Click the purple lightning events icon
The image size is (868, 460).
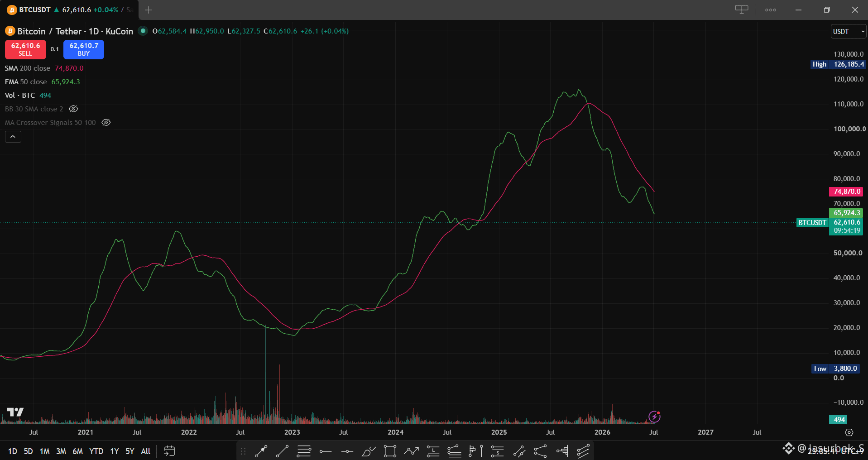(x=654, y=416)
